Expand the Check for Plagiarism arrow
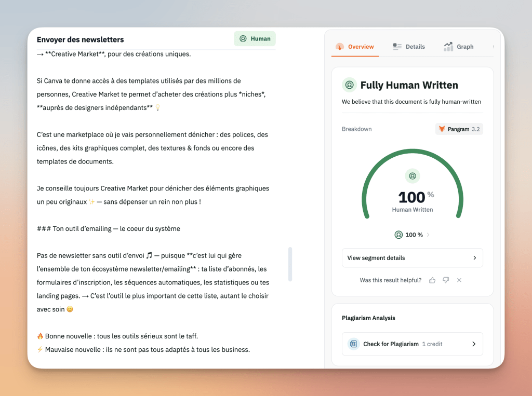The height and width of the screenshot is (396, 532). pyautogui.click(x=474, y=344)
